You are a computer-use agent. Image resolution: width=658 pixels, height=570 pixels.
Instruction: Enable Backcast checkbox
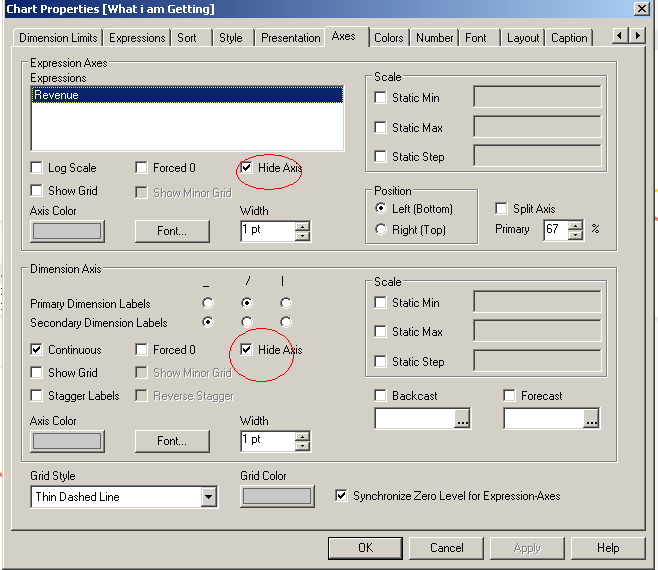pyautogui.click(x=380, y=395)
